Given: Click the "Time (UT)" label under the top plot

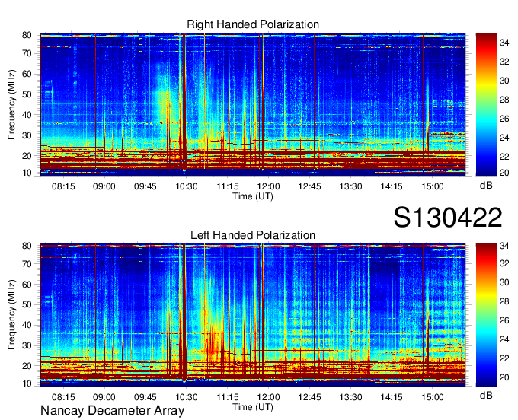Looking at the screenshot, I should [253, 196].
